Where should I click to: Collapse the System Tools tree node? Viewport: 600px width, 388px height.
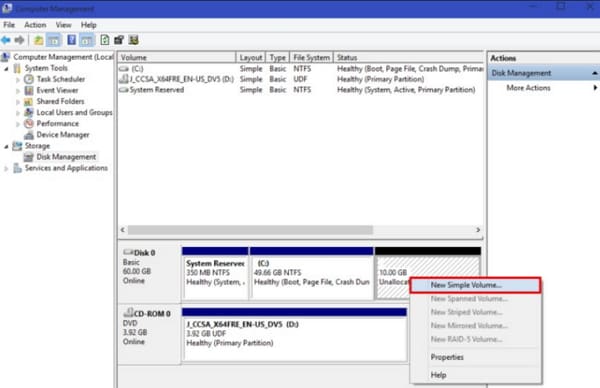point(6,69)
